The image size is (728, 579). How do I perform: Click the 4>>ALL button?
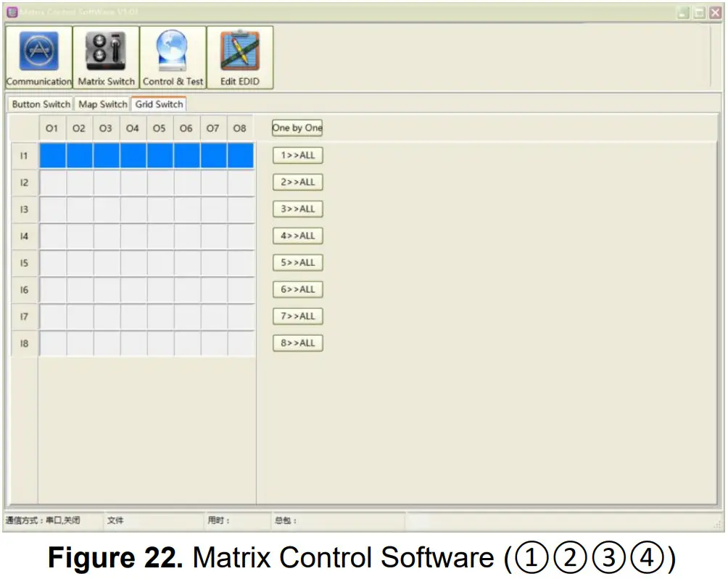(297, 236)
